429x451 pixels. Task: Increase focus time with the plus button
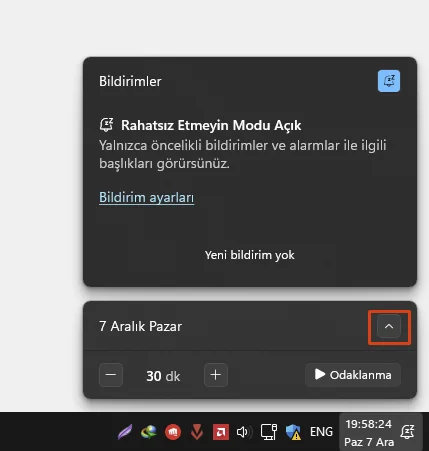216,375
